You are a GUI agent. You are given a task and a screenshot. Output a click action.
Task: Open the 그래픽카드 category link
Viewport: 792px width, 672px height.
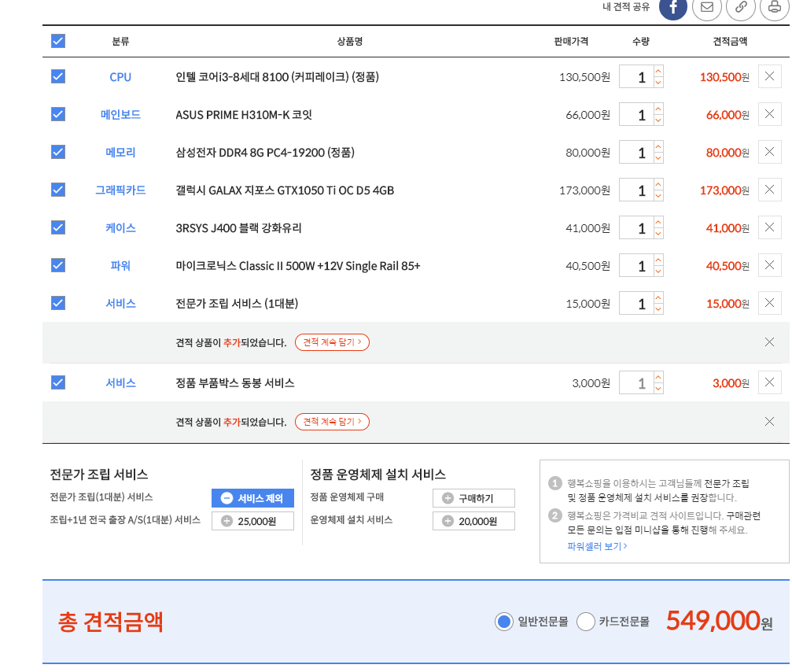120,190
